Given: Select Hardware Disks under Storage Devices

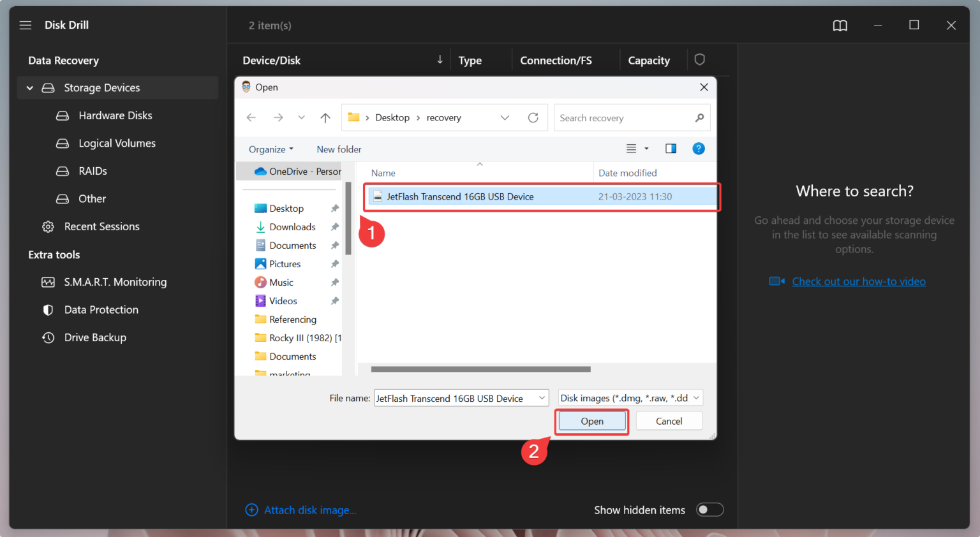Looking at the screenshot, I should pos(115,115).
